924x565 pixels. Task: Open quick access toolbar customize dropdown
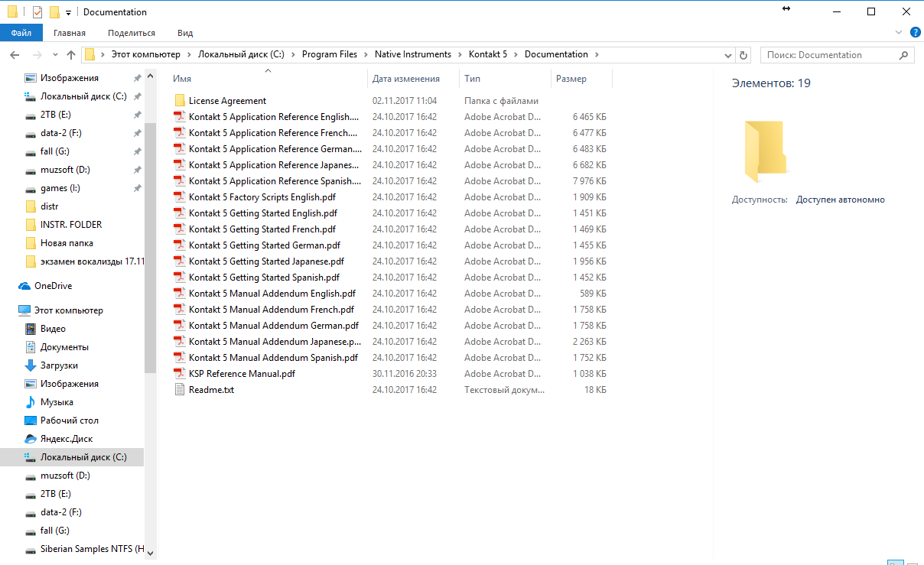[68, 12]
